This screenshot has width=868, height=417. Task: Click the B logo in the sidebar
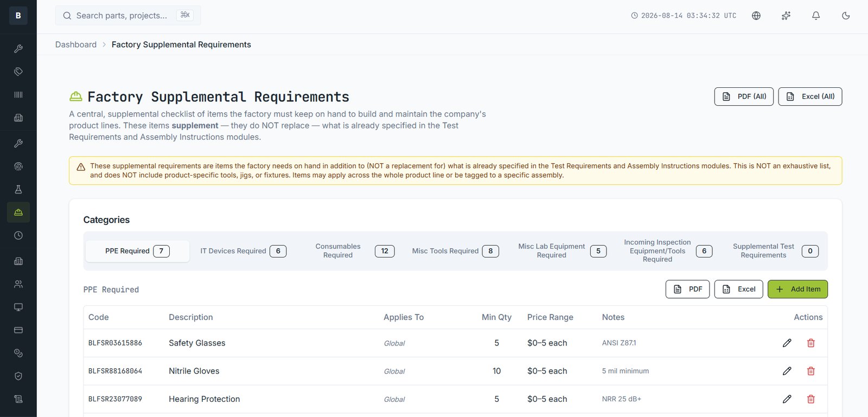18,15
